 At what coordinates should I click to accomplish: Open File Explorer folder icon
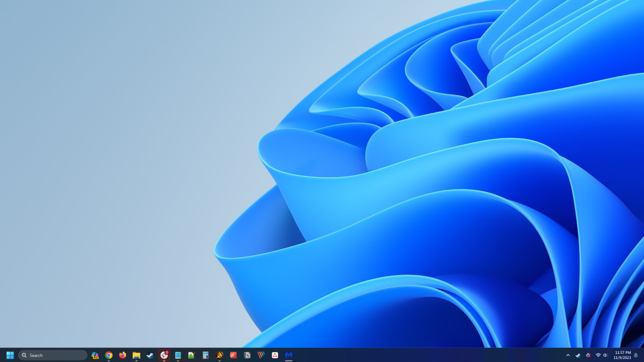pyautogui.click(x=136, y=355)
